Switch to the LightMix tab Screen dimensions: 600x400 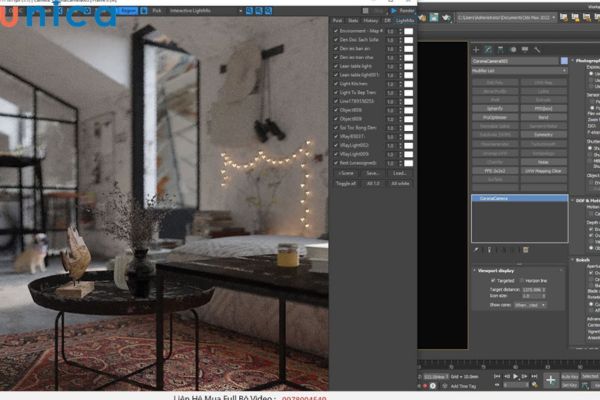coord(404,20)
